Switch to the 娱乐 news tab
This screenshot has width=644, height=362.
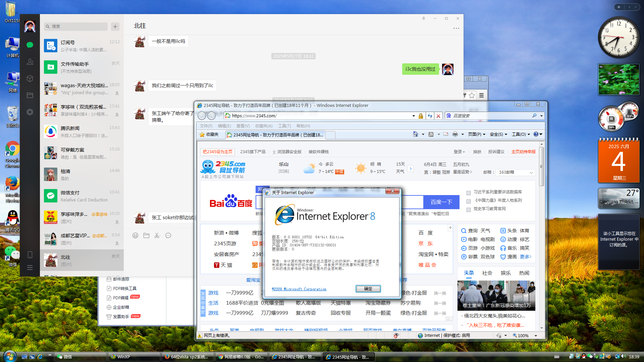505,273
